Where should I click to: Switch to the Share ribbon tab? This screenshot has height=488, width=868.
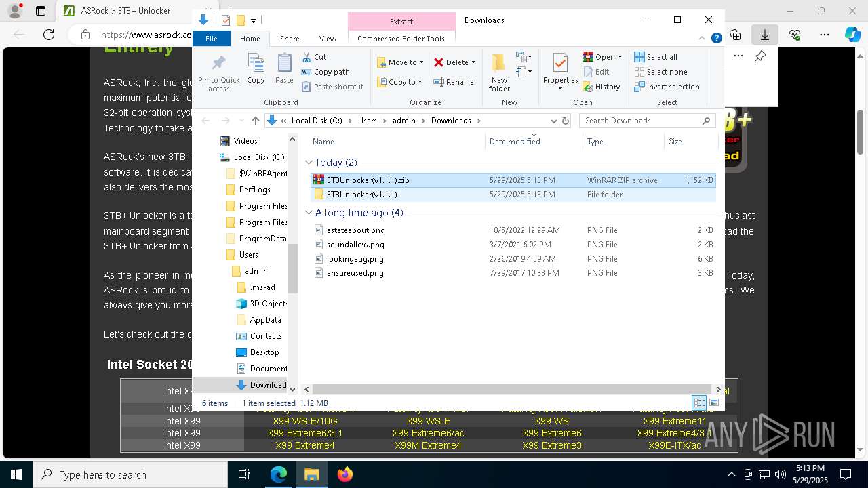coord(290,39)
